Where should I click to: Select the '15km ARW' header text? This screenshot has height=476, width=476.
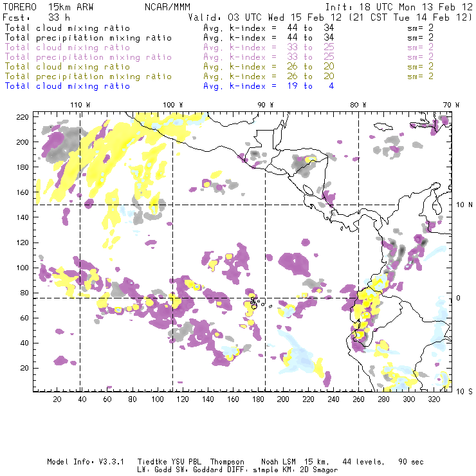click(x=71, y=7)
